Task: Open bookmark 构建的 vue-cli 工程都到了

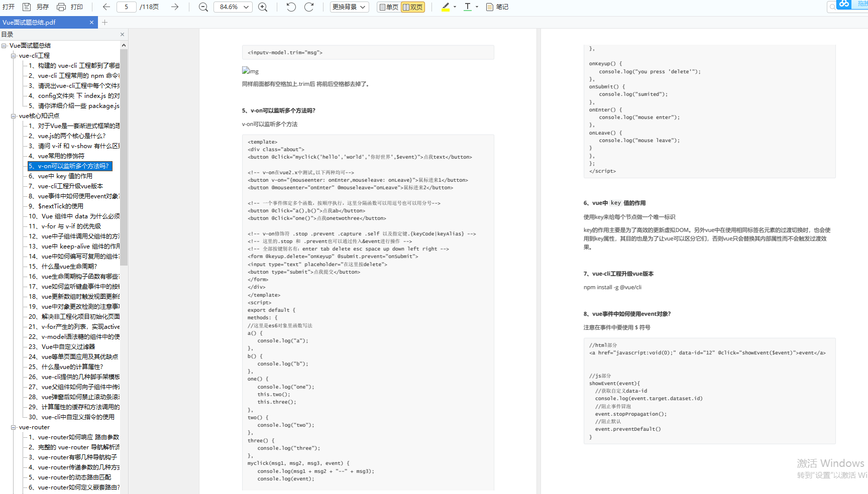Action: tap(74, 66)
